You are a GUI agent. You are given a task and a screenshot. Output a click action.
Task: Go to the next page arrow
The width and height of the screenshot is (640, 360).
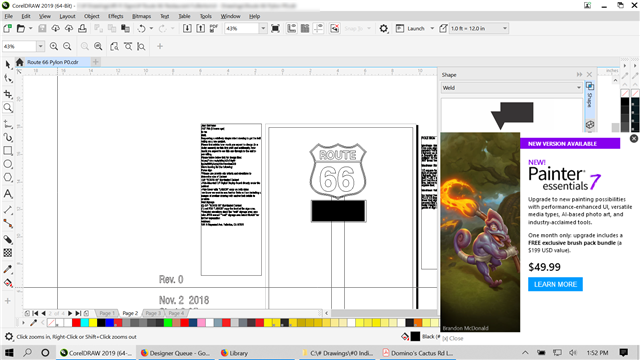pos(70,313)
